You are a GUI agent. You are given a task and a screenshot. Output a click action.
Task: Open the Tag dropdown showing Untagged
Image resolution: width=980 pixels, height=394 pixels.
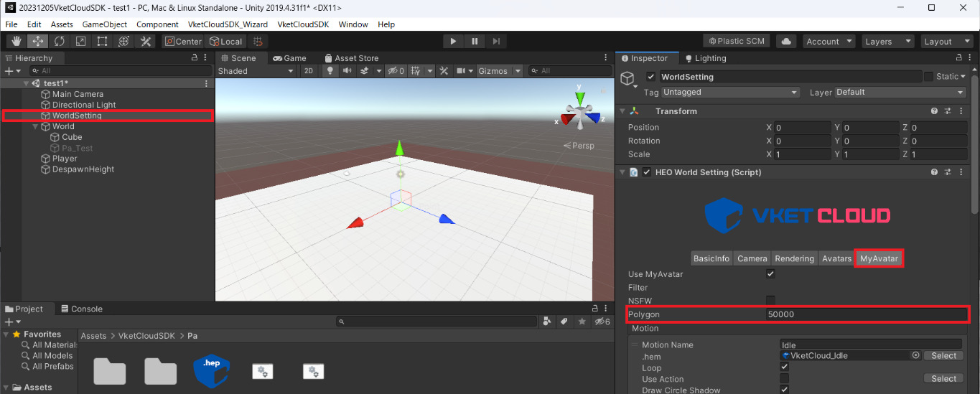[x=730, y=93]
